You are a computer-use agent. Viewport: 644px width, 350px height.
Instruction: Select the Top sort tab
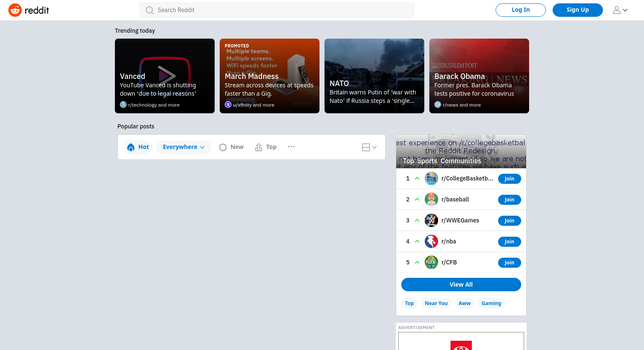point(266,147)
